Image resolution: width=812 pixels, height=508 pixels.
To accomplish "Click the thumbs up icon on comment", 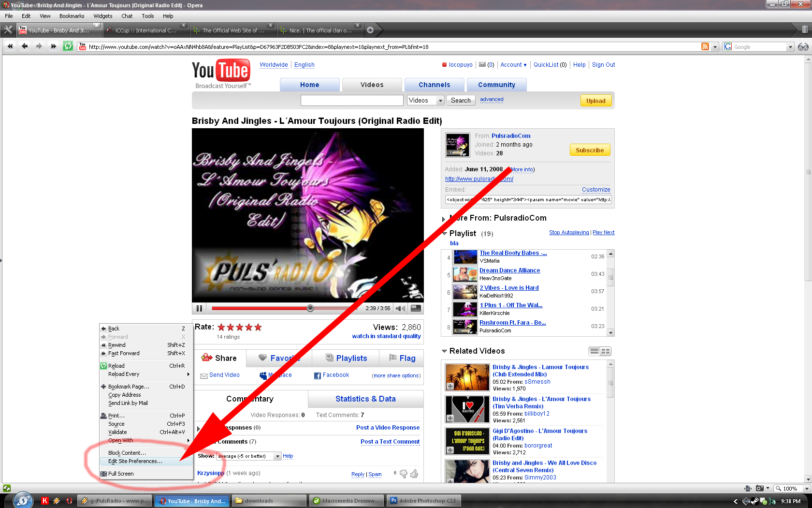I will coord(414,474).
